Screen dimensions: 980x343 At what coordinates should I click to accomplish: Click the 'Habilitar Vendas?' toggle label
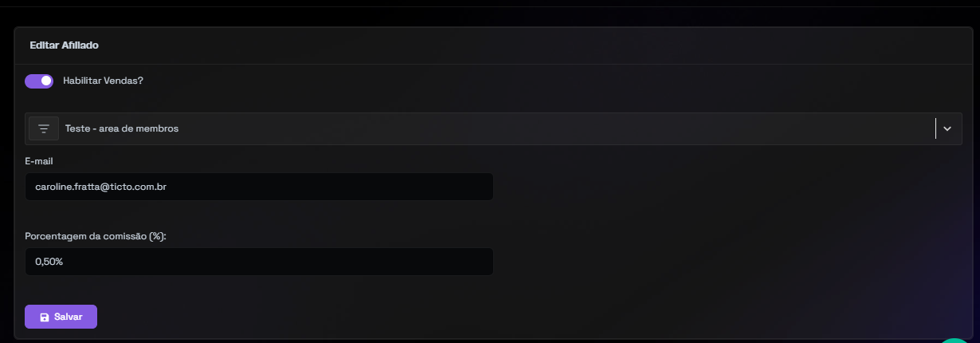103,81
